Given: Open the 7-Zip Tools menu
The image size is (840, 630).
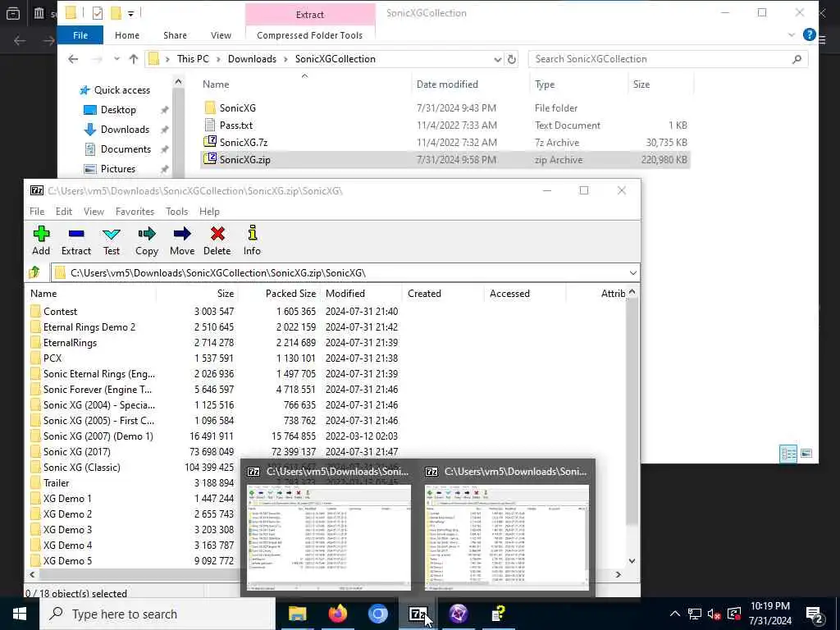Looking at the screenshot, I should (177, 212).
